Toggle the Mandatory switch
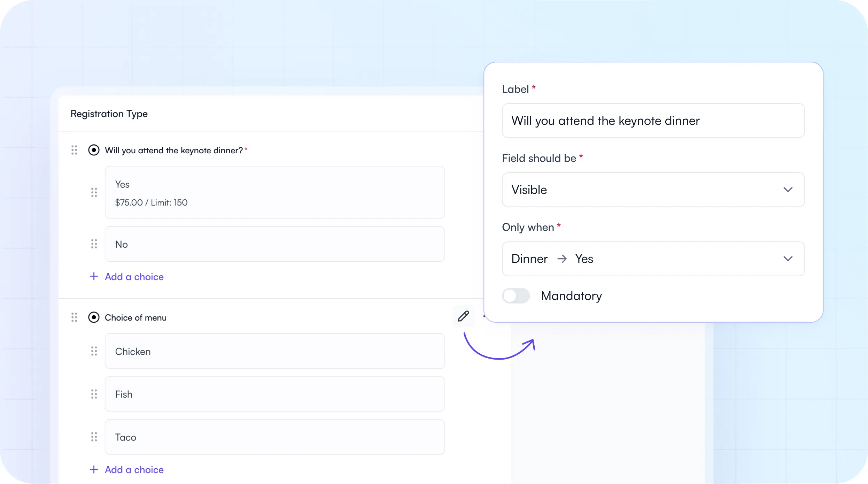This screenshot has width=868, height=484. 516,296
